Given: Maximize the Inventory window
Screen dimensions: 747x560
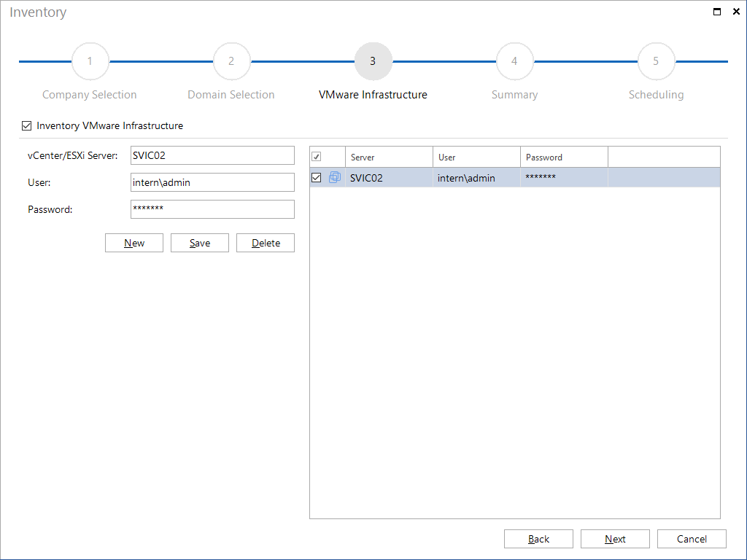Looking at the screenshot, I should 717,12.
